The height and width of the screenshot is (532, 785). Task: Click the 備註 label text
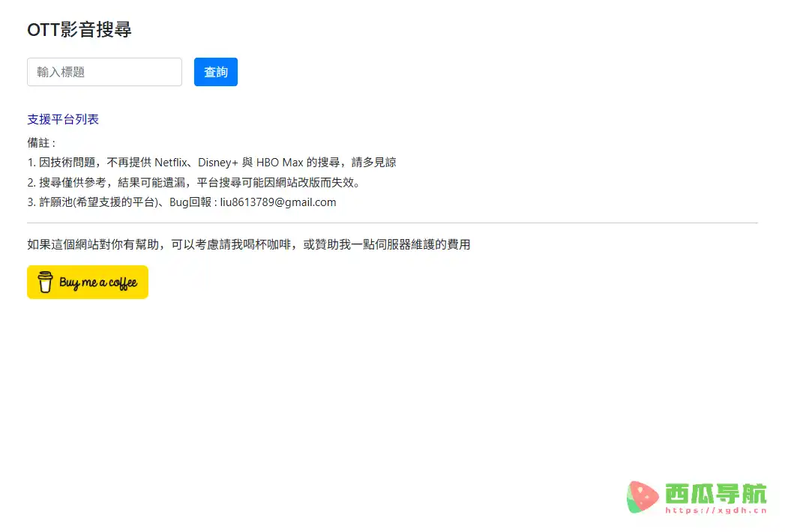[x=41, y=142]
